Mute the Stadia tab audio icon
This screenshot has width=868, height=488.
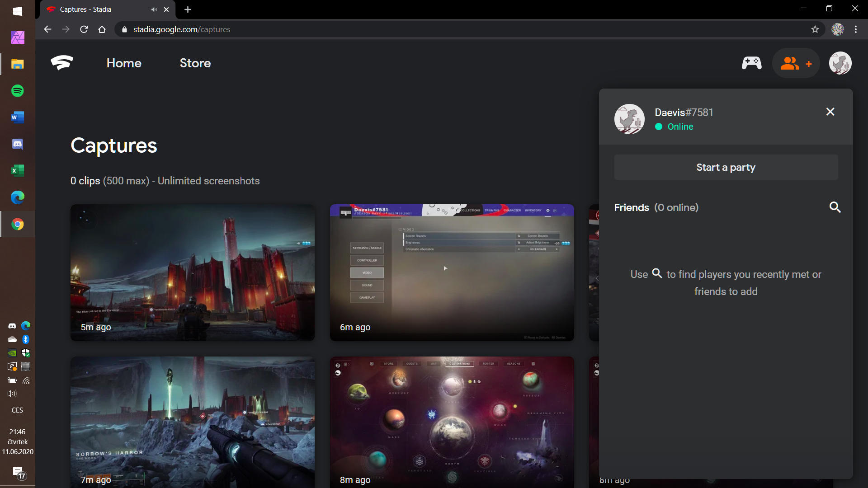154,9
